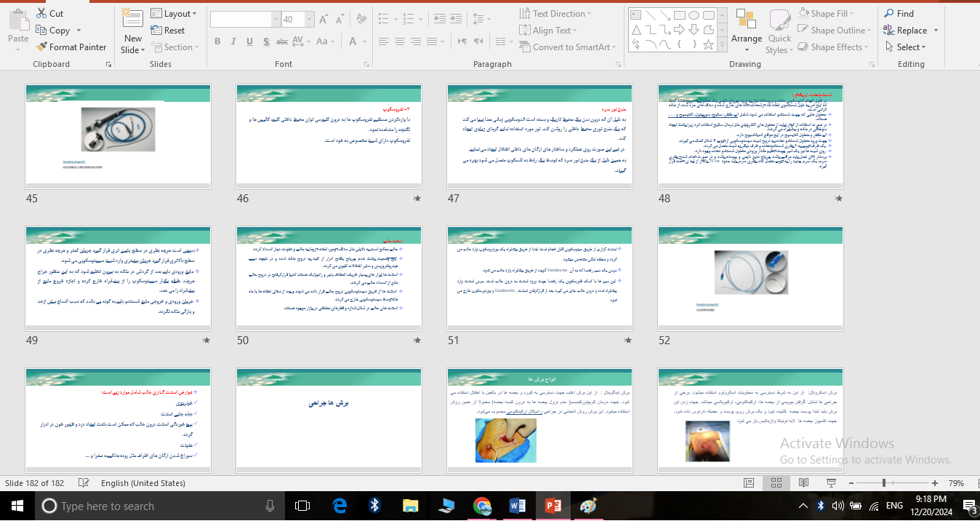980x529 pixels.
Task: Expand the Copy dropdown arrow
Action: pyautogui.click(x=79, y=31)
